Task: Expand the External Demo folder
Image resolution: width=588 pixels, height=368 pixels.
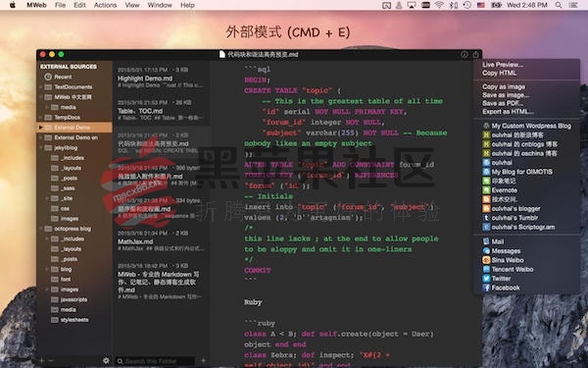Action: 40,128
